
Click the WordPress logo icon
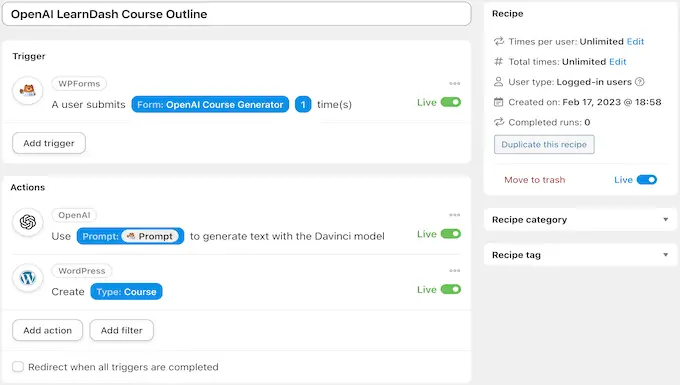tap(28, 278)
